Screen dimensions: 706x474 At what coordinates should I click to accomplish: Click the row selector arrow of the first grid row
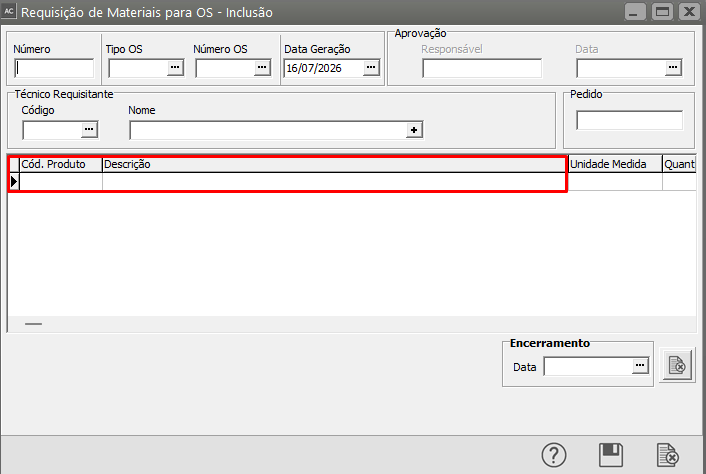pyautogui.click(x=14, y=182)
